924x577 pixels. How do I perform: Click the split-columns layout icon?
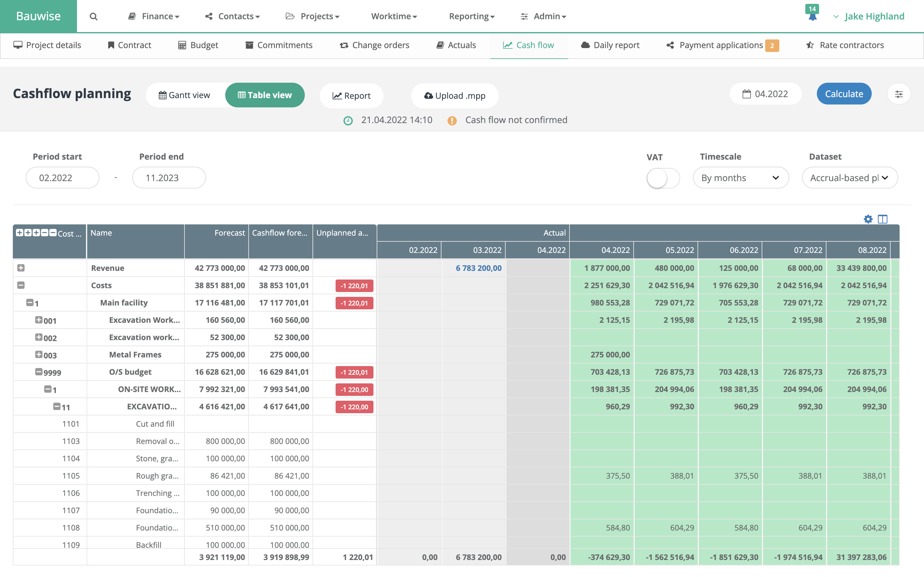point(883,219)
